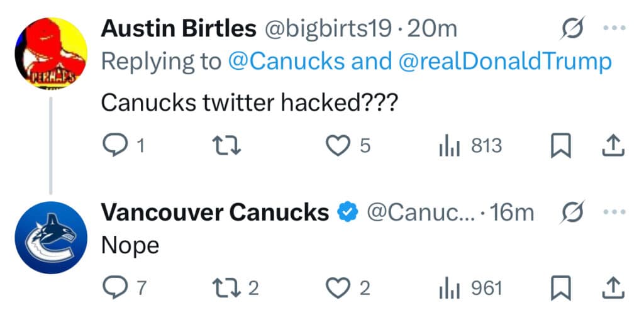Share the Vancouver Canucks reply
The width and height of the screenshot is (644, 315).
click(x=613, y=288)
